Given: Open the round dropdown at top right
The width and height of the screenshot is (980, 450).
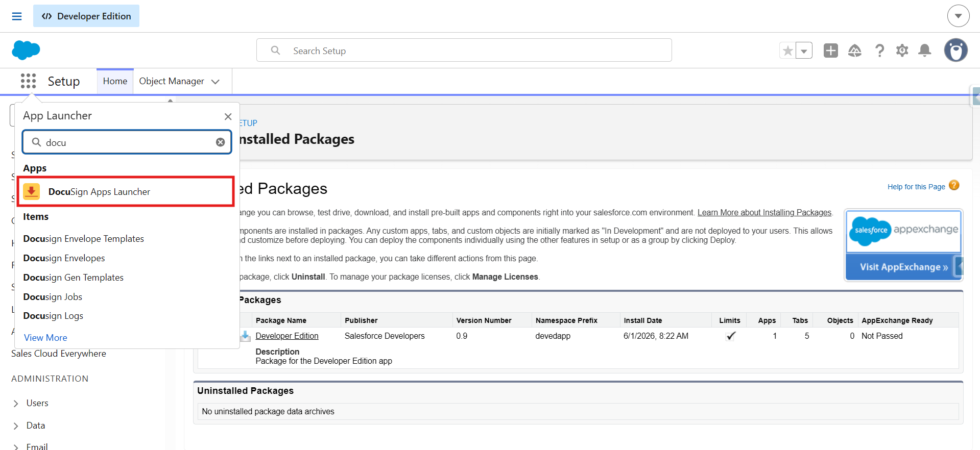Looking at the screenshot, I should (959, 16).
